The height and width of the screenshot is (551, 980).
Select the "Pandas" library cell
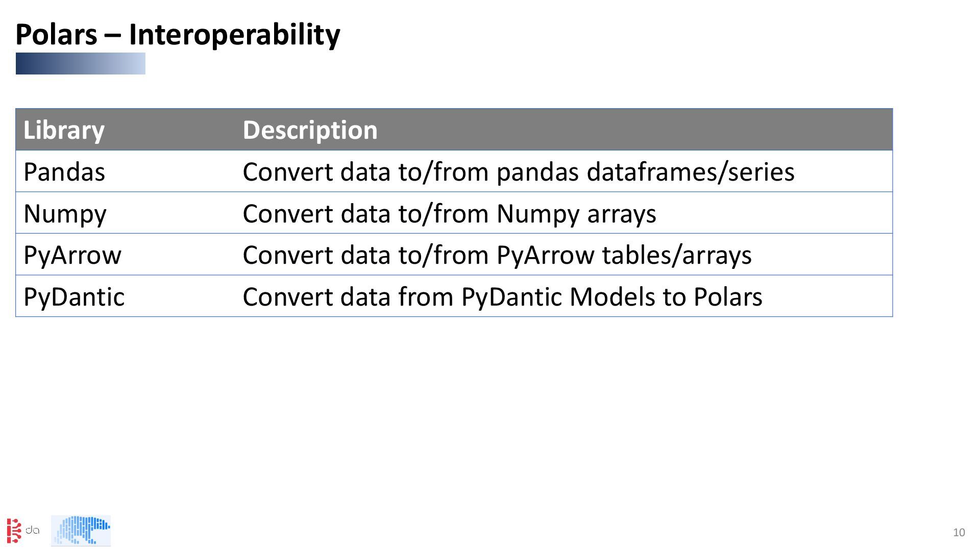click(x=64, y=172)
